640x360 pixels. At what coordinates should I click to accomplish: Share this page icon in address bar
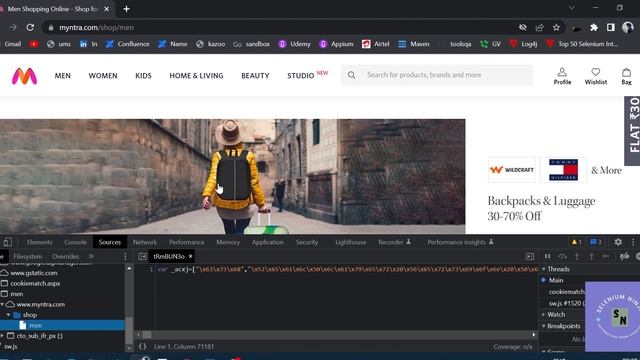click(539, 27)
